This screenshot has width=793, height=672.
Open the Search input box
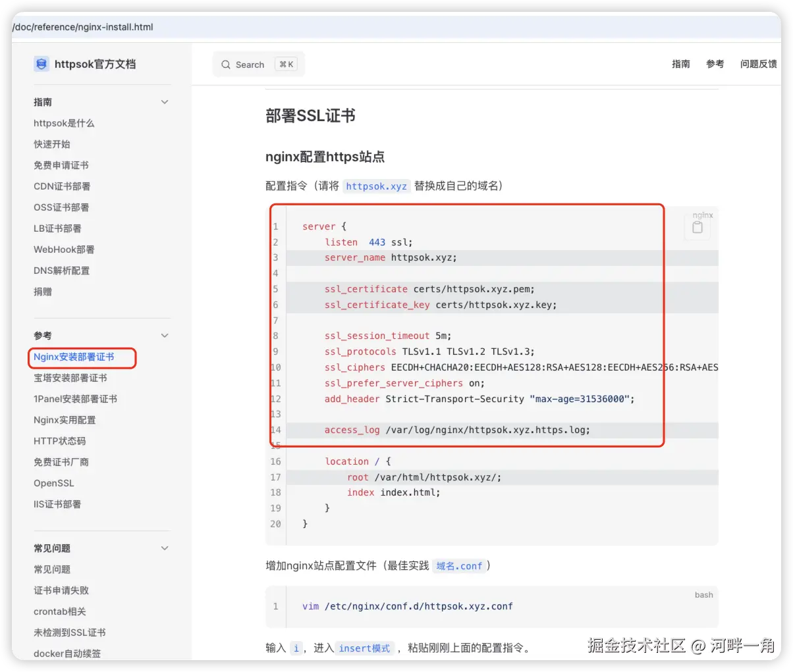(x=259, y=65)
